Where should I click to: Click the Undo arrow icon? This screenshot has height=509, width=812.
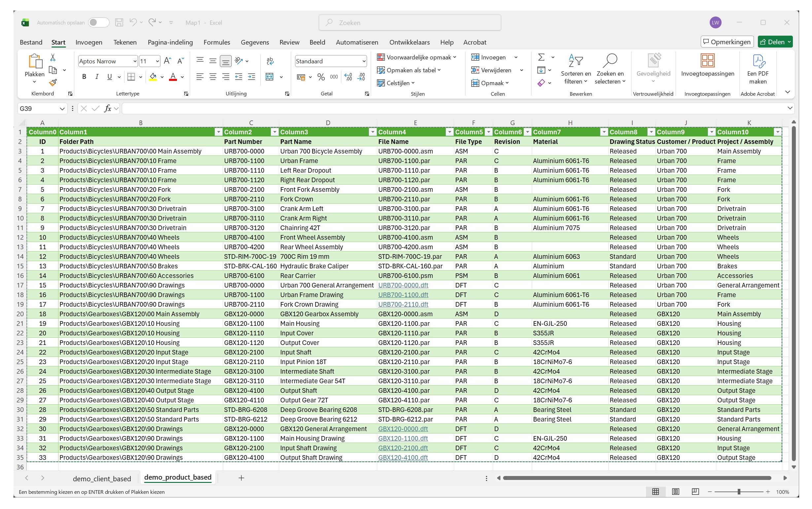[x=133, y=22]
